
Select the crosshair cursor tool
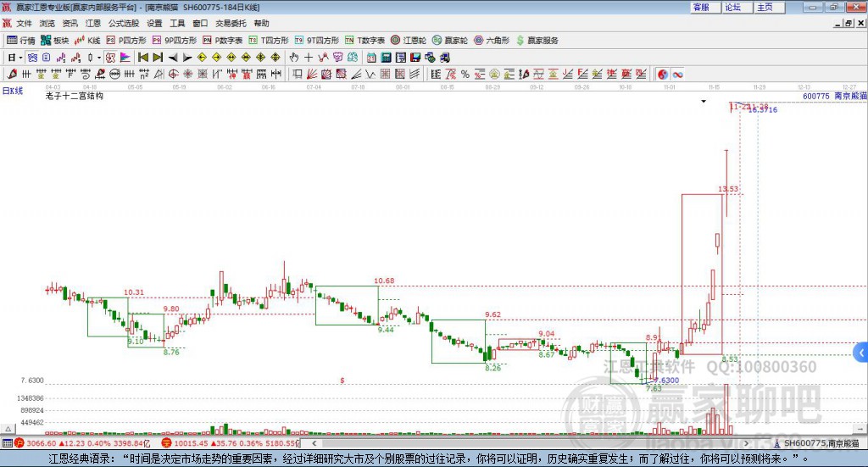coord(309,58)
